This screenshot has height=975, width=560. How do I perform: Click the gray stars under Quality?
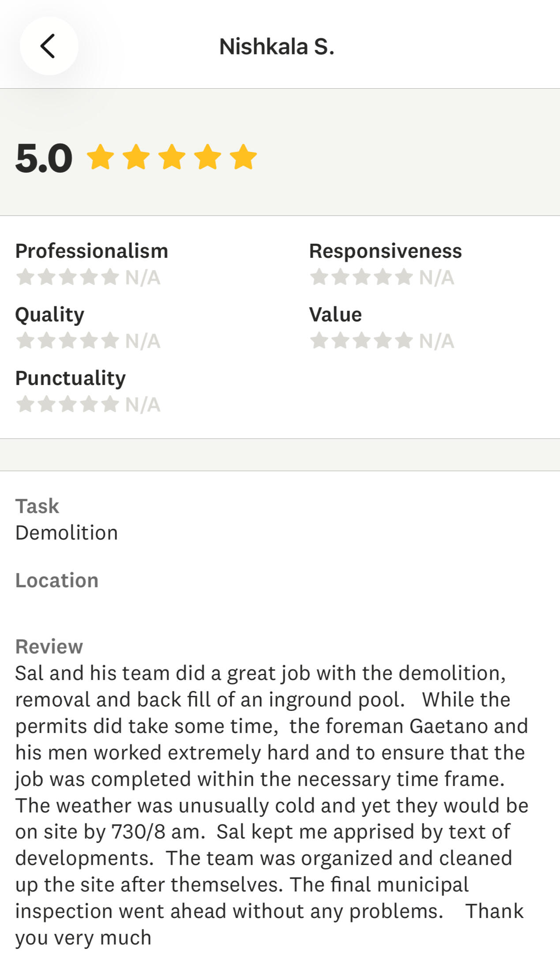(x=68, y=340)
